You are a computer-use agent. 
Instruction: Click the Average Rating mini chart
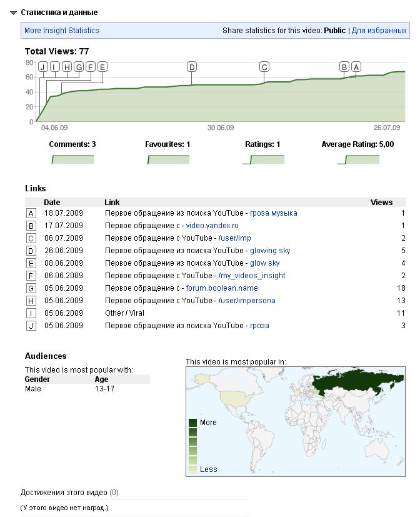tap(358, 159)
